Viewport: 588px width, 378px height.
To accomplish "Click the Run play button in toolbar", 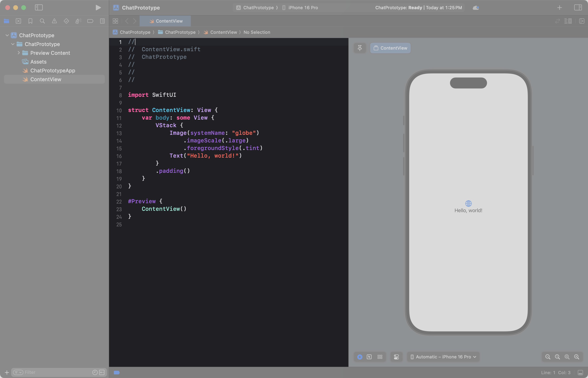I will pyautogui.click(x=98, y=8).
